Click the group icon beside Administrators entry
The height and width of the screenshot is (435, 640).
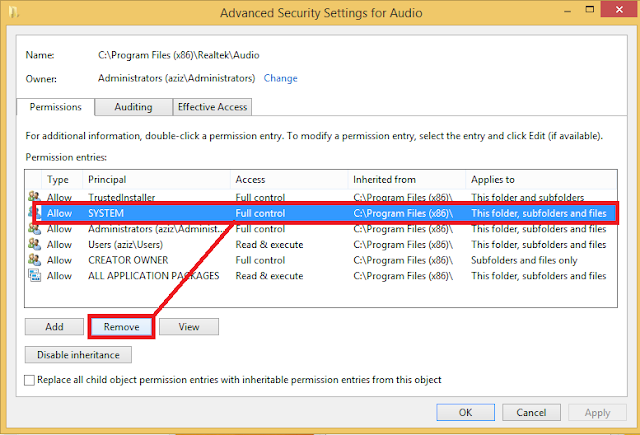click(35, 229)
